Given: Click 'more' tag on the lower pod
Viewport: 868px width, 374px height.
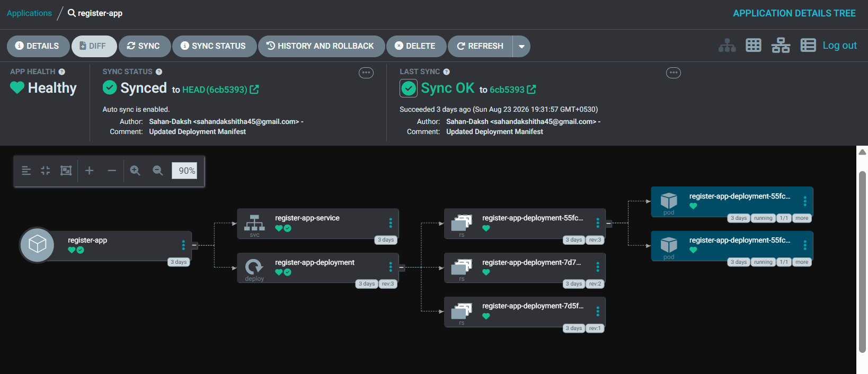Looking at the screenshot, I should coord(802,262).
